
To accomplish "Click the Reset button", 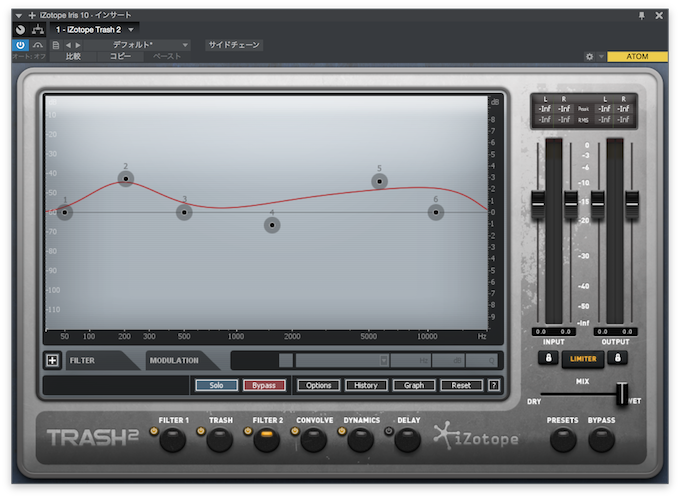I will tap(461, 385).
